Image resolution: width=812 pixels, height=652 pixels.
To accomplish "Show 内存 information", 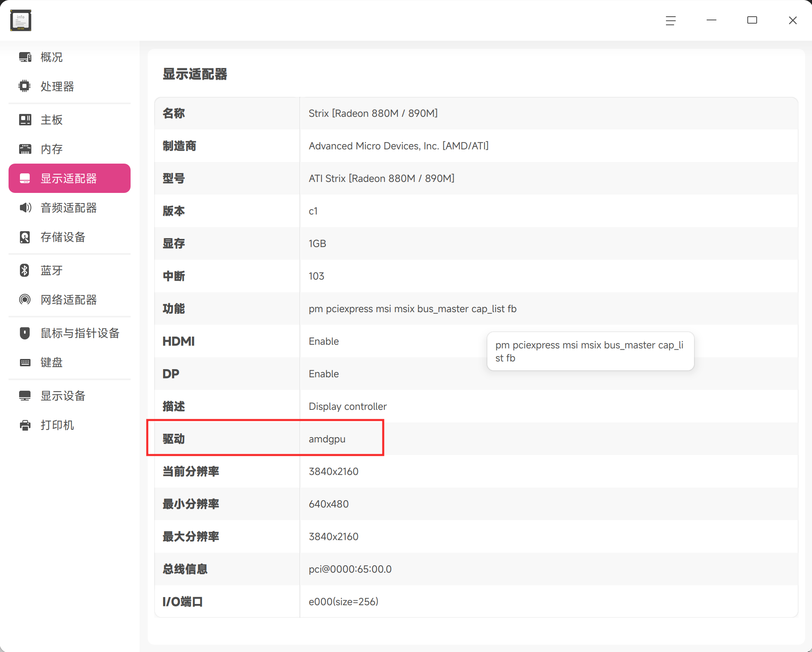I will [70, 149].
